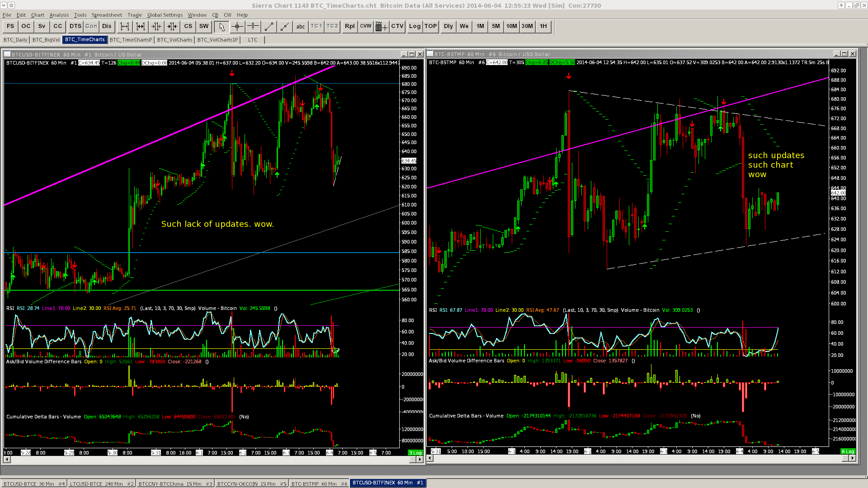
Task: Select the line drawing tool
Action: click(x=269, y=27)
